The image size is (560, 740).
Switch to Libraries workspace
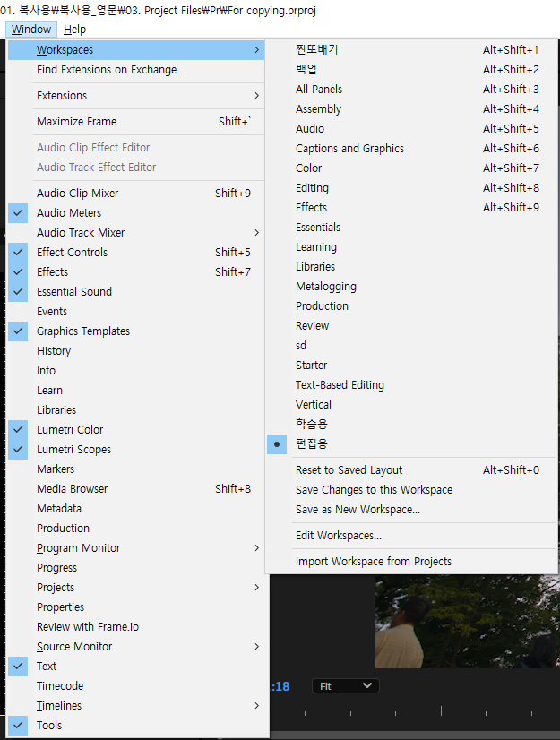coord(411,267)
